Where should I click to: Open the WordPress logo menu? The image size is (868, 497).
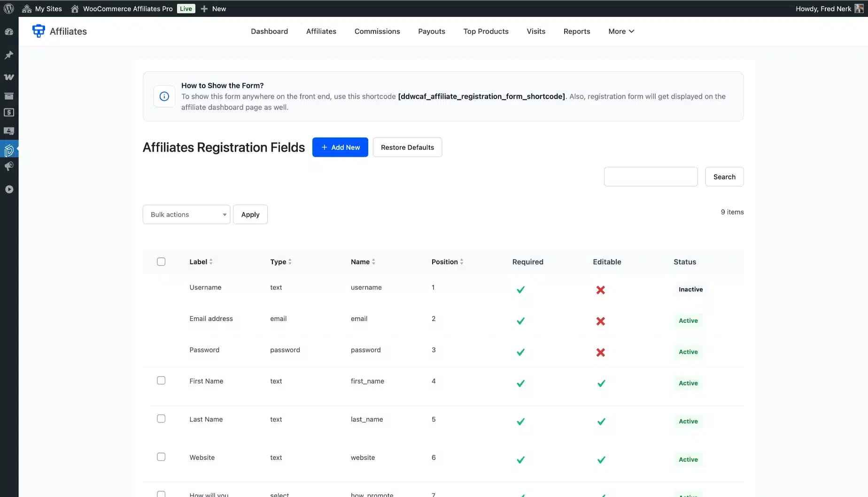(x=9, y=8)
